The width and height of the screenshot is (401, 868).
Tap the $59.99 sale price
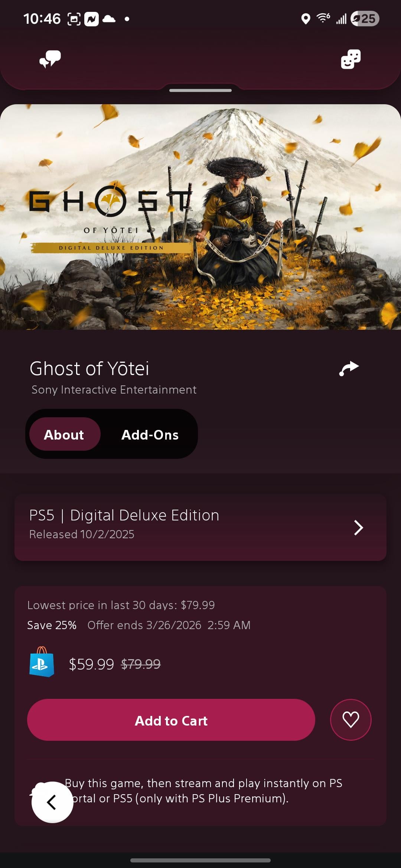91,664
